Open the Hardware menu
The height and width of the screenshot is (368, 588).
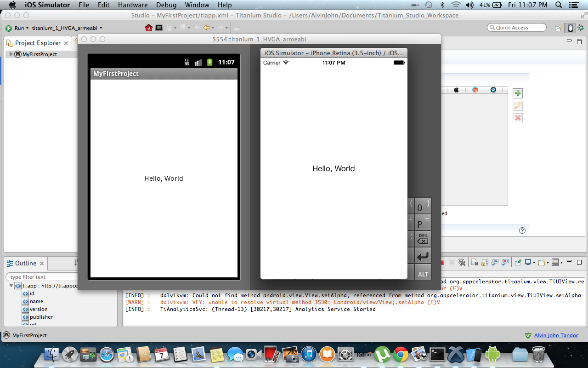[133, 5]
